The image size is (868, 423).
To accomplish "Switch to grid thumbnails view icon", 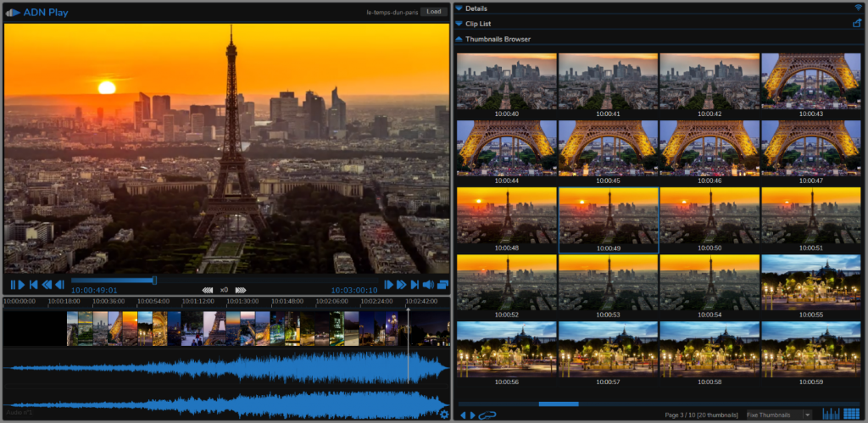I will click(851, 415).
